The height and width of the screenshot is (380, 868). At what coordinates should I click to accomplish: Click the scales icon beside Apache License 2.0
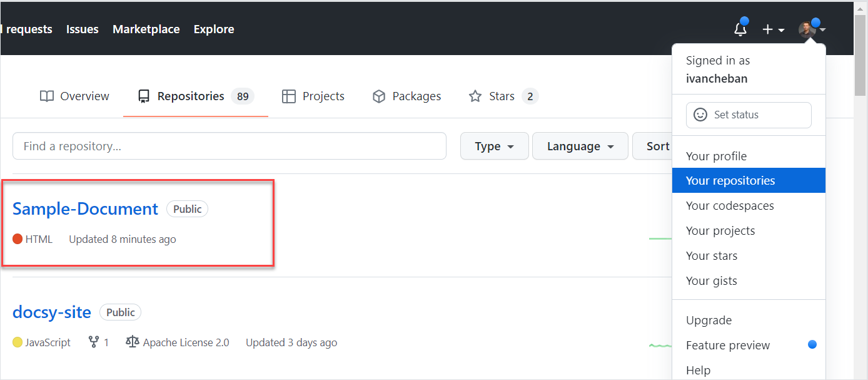pyautogui.click(x=132, y=342)
